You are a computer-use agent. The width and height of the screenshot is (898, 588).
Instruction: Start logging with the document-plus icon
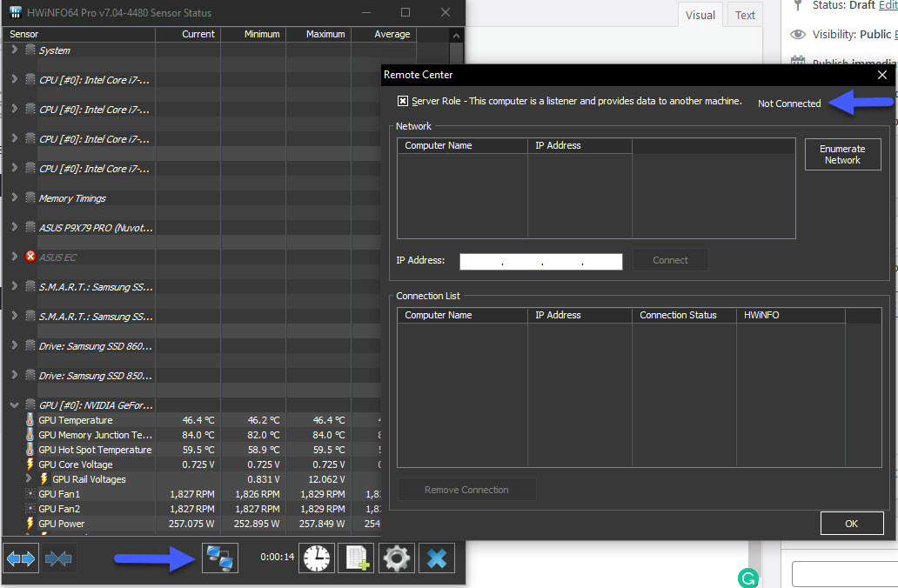coord(356,558)
